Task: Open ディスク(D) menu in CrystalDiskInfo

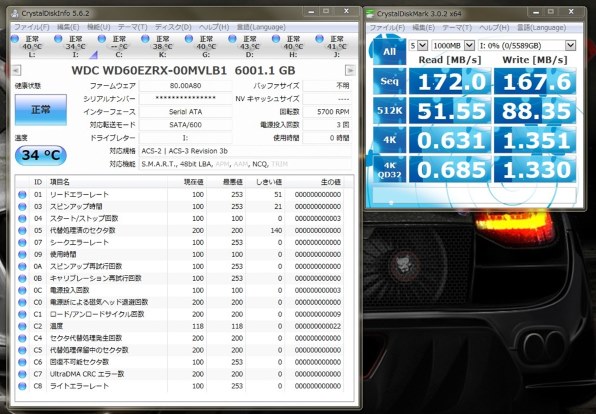Action: 173,27
